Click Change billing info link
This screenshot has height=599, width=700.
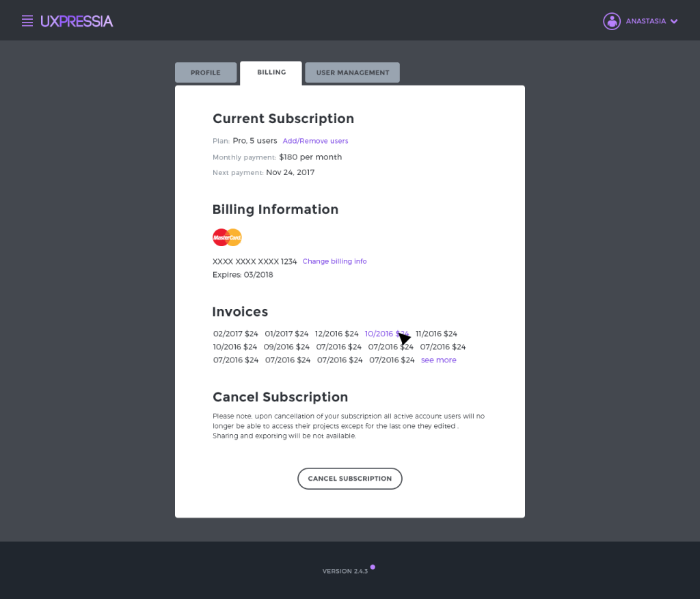334,261
